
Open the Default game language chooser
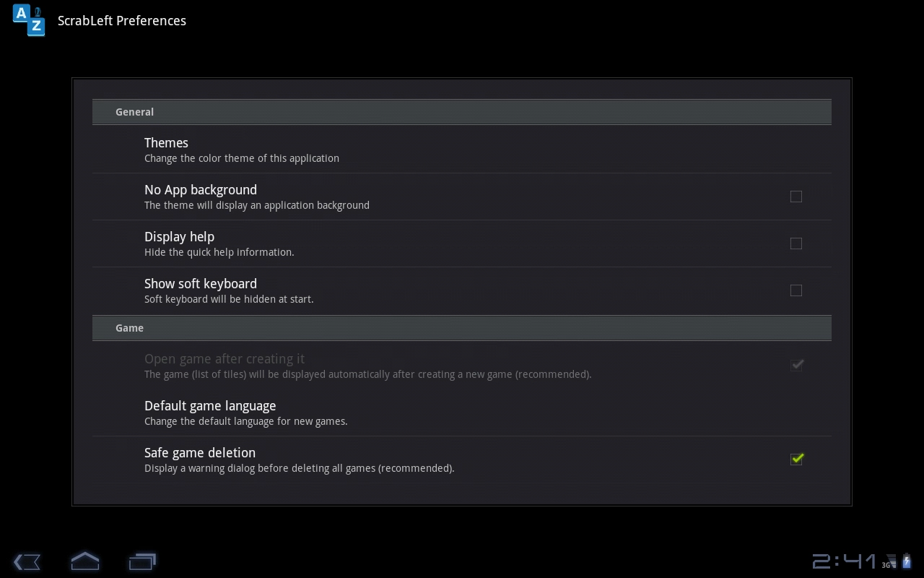point(462,413)
